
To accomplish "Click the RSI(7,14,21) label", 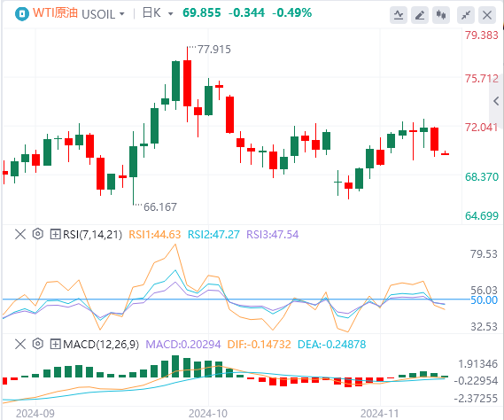I will (93, 235).
